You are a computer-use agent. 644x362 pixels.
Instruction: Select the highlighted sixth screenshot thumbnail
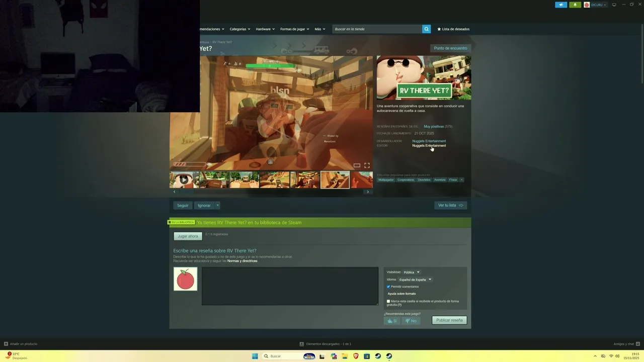click(335, 179)
